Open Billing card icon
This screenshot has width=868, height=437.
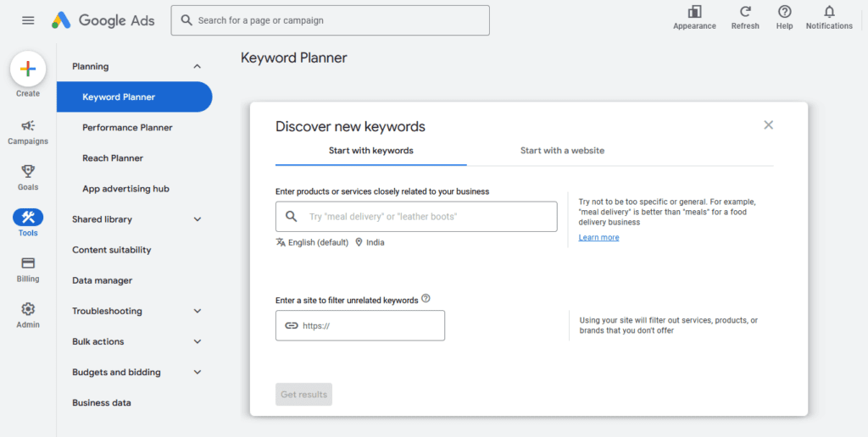[x=28, y=263]
